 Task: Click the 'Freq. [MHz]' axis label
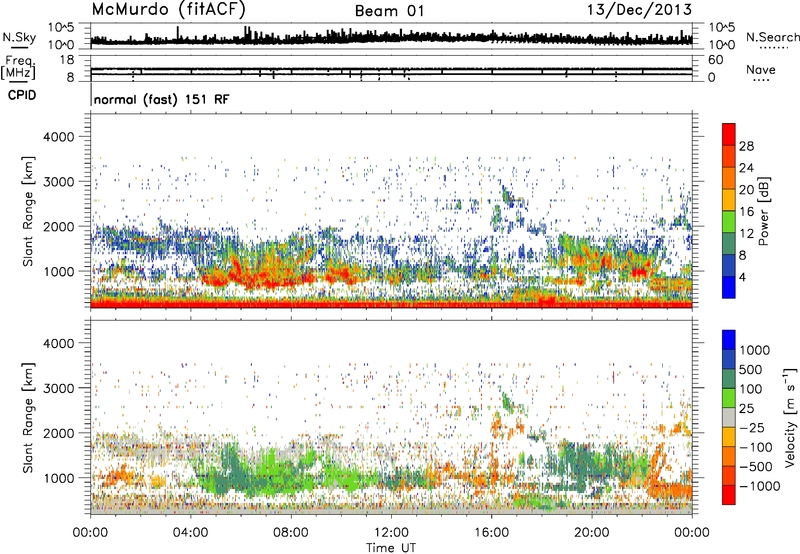[x=19, y=67]
